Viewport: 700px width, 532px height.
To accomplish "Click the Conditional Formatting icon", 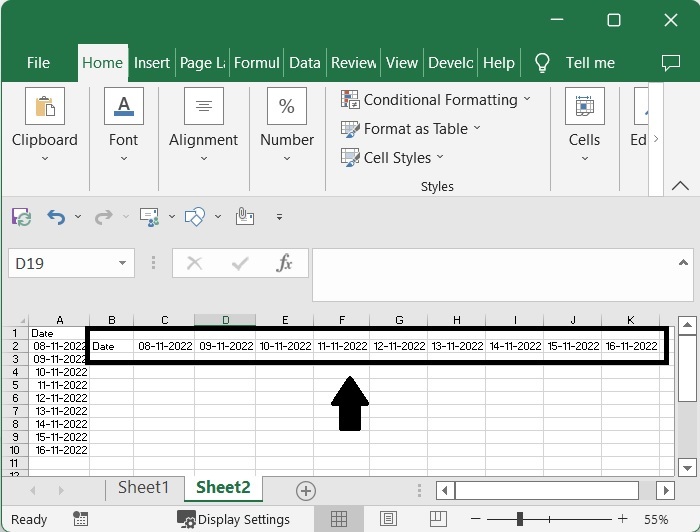I will point(350,100).
